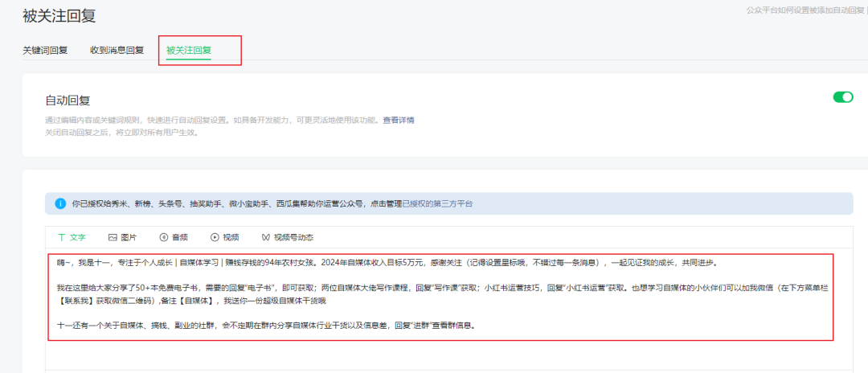868x373 pixels.
Task: Open the 已授权的第三方平台 link
Action: [x=437, y=203]
